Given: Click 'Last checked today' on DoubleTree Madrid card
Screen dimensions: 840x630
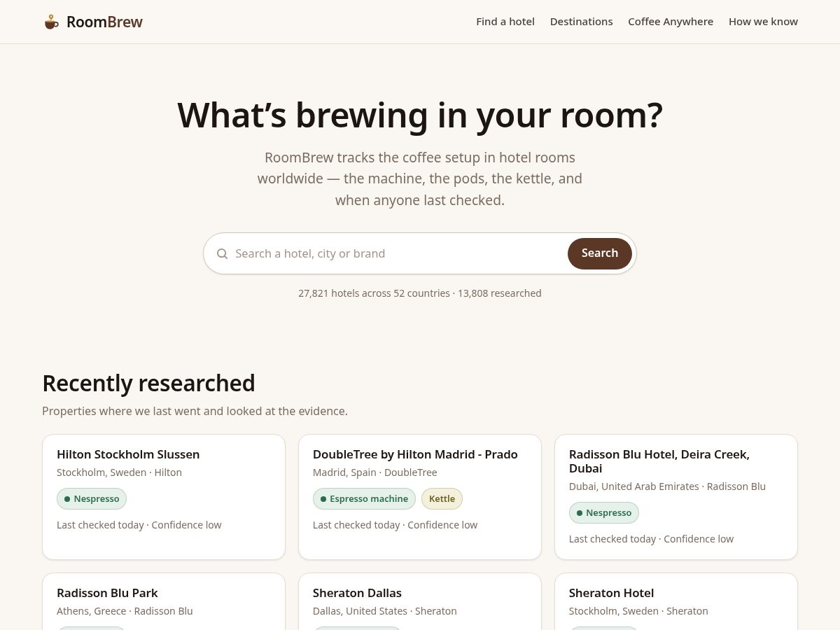Looking at the screenshot, I should (356, 525).
